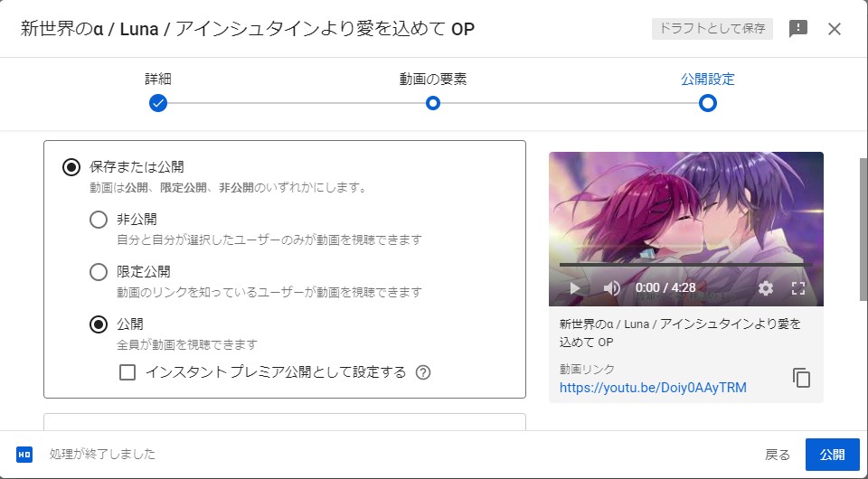Screen dimensions: 868x479
Task: Click the send feedback icon
Action: [798, 29]
